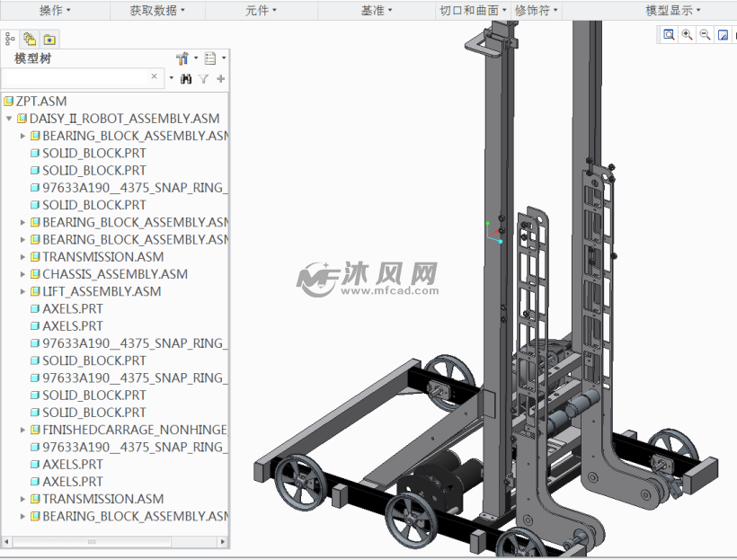
Task: Clear the search box with the X button
Action: [153, 77]
